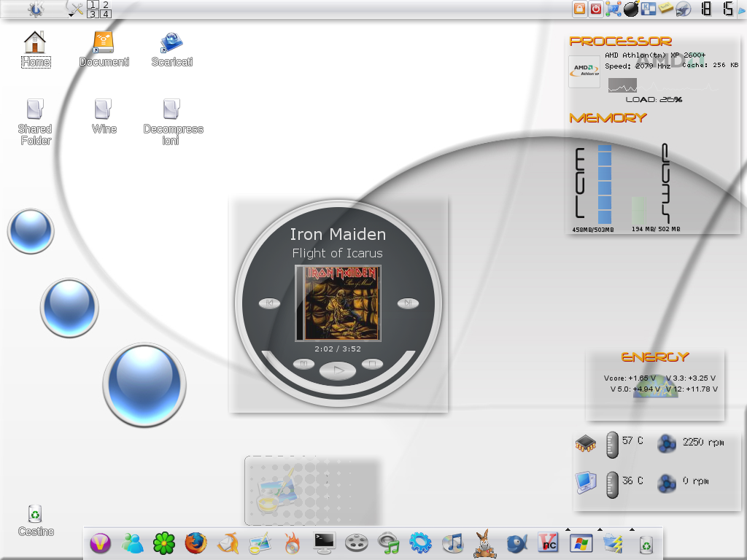This screenshot has width=747, height=560.
Task: Switch to virtual desktop 2 in pager
Action: [x=105, y=5]
